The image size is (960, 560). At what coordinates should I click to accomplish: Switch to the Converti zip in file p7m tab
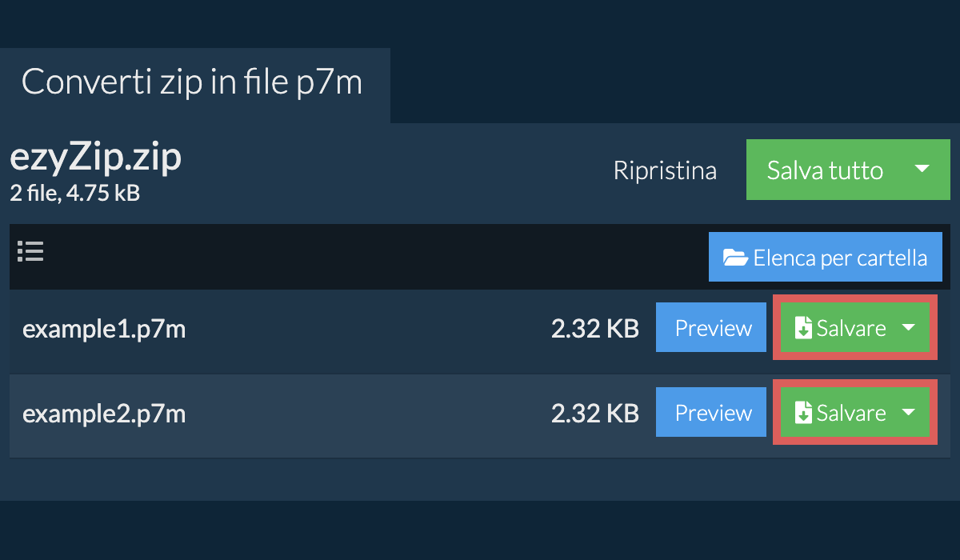coord(192,82)
